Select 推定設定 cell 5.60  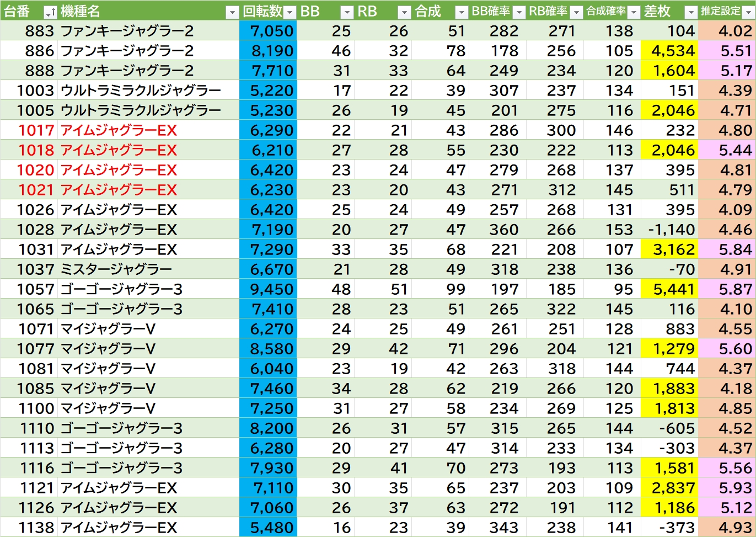click(x=727, y=349)
